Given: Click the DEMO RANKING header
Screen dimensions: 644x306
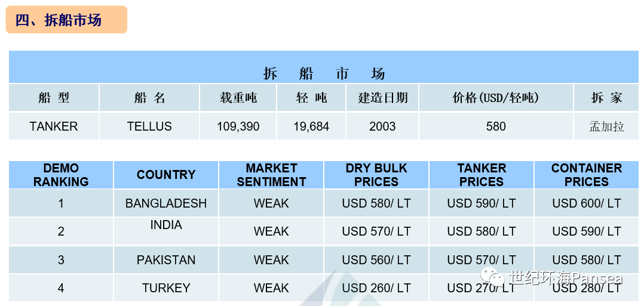Looking at the screenshot, I should pos(61,175).
